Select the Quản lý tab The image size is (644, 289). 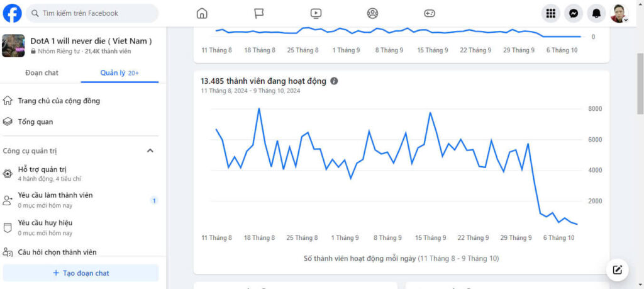pos(119,73)
